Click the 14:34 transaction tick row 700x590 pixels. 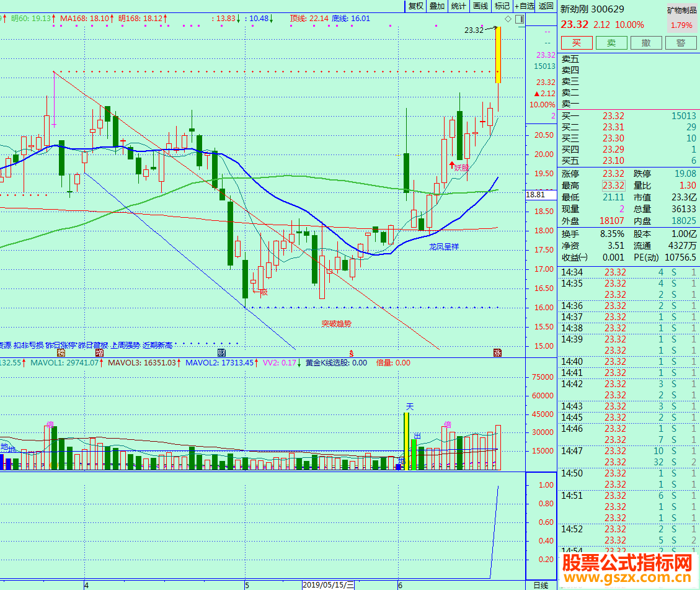(629, 272)
